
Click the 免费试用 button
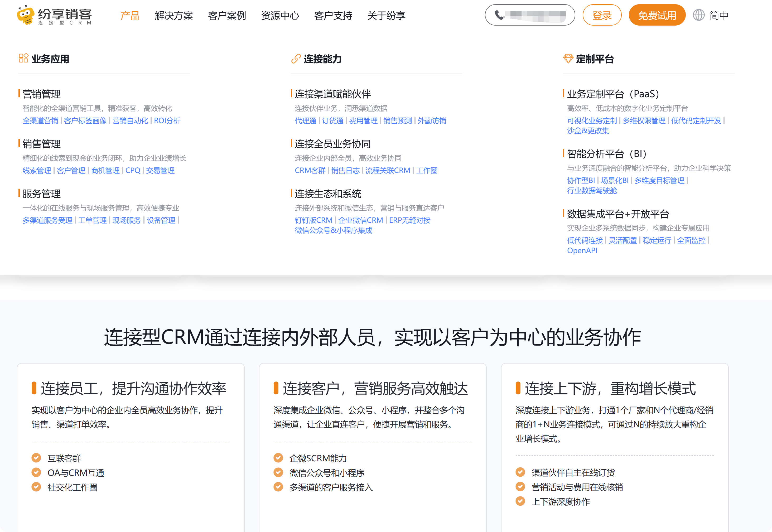click(x=657, y=15)
